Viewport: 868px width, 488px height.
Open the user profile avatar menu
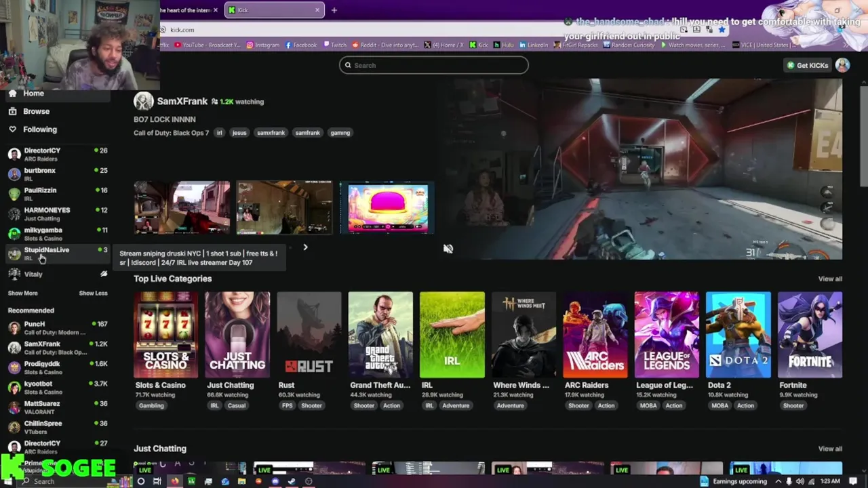coord(842,65)
